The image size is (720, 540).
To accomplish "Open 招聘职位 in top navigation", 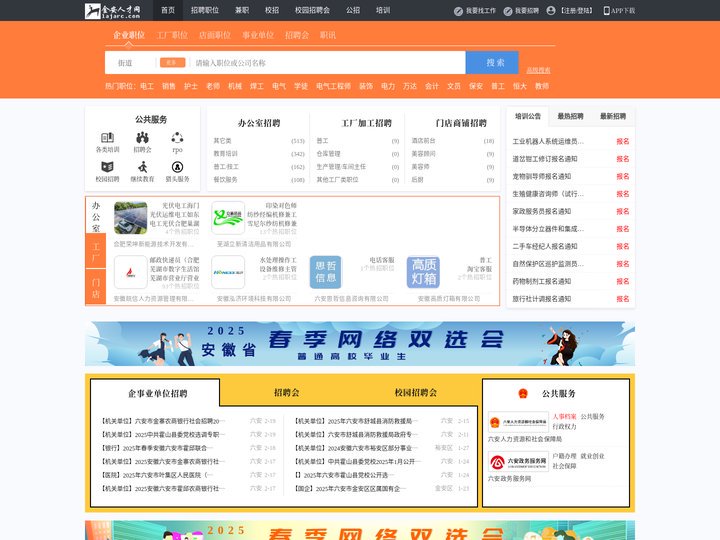I will [205, 10].
